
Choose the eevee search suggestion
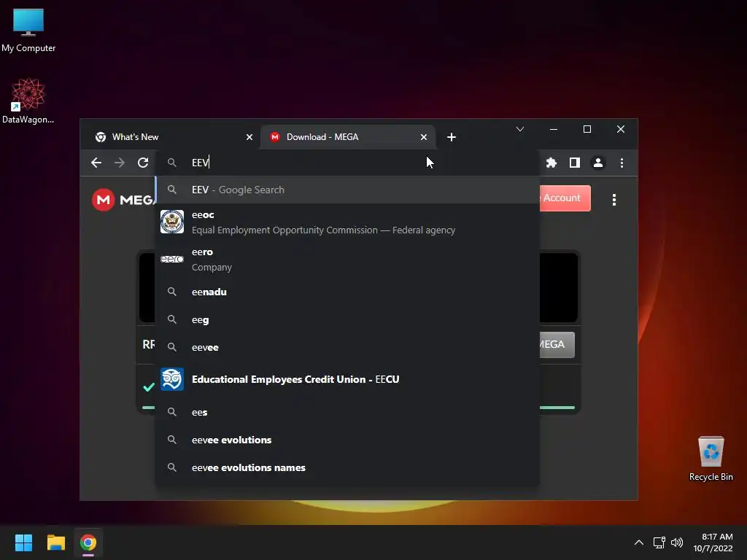[348, 347]
